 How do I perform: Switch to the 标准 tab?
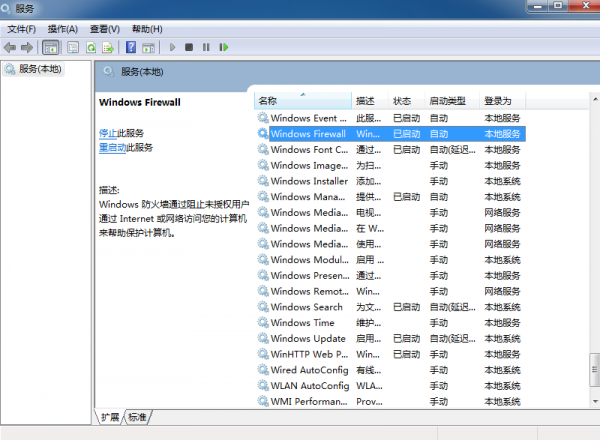pyautogui.click(x=137, y=417)
